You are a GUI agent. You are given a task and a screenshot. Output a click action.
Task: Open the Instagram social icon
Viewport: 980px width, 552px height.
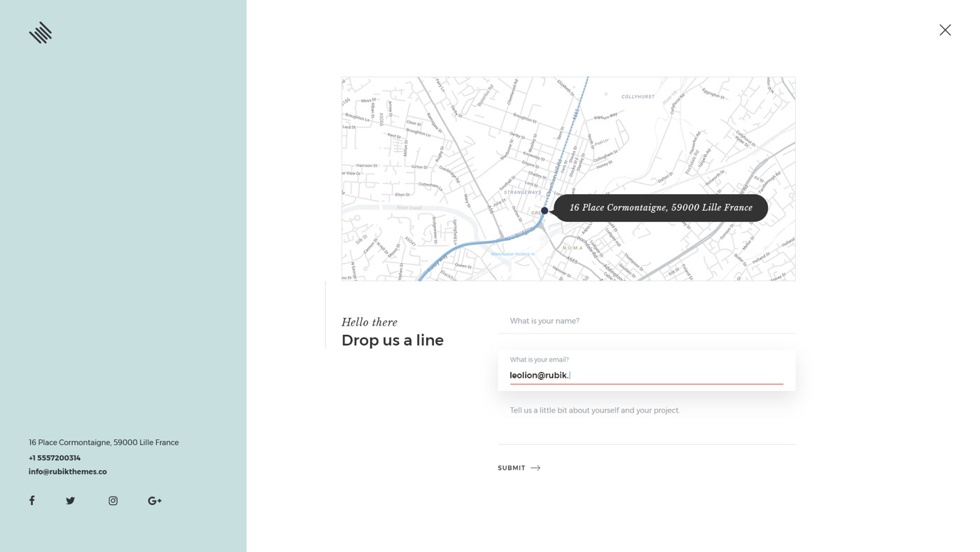[x=113, y=501]
